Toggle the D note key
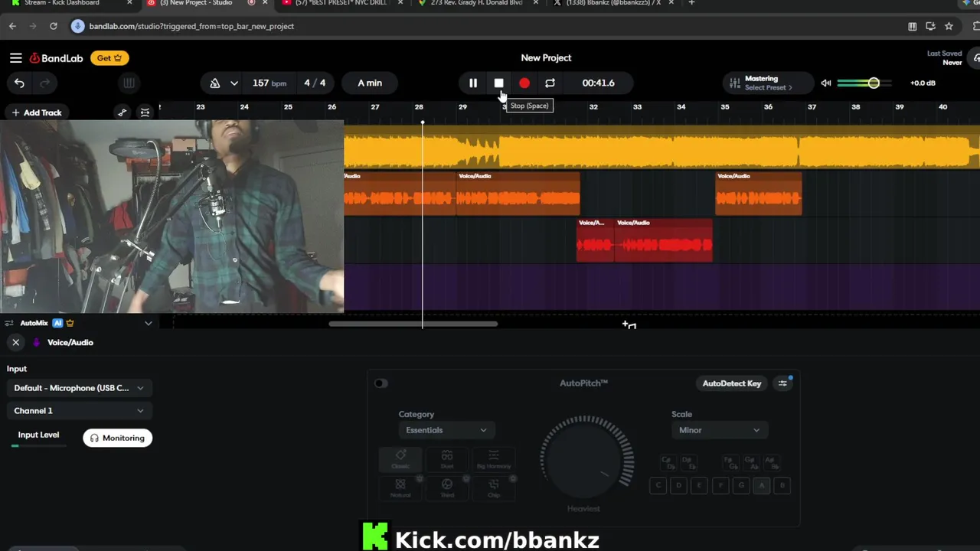 coord(678,485)
